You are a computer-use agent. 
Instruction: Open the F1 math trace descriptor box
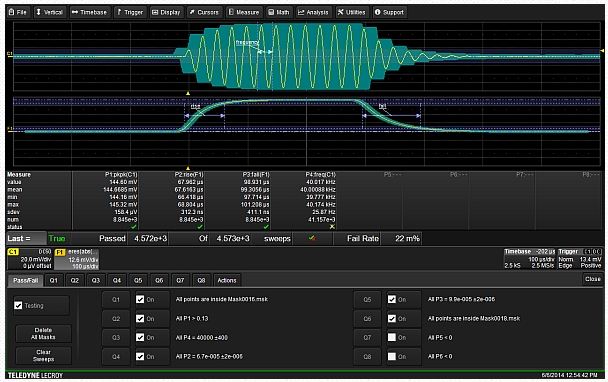click(77, 259)
